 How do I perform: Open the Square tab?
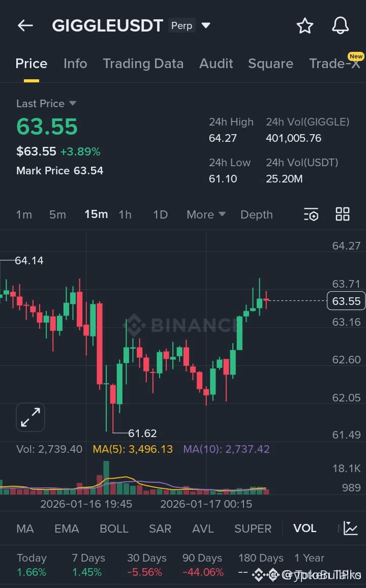tap(271, 64)
